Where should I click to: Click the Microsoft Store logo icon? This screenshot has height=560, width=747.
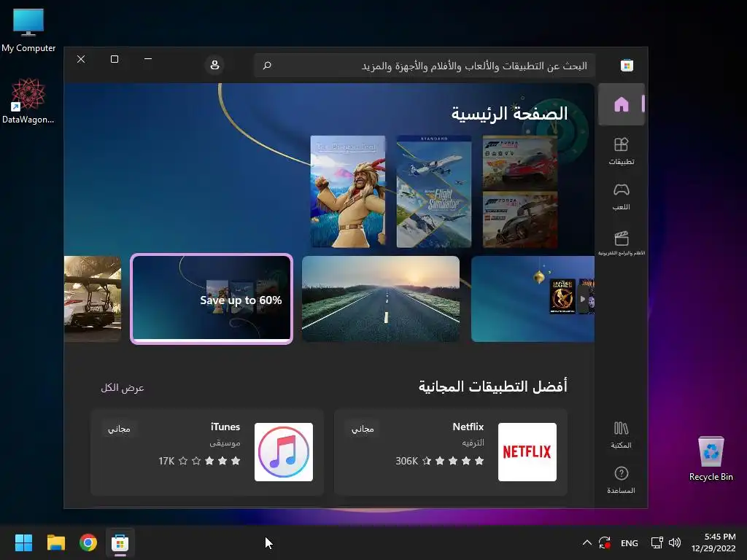pos(627,65)
